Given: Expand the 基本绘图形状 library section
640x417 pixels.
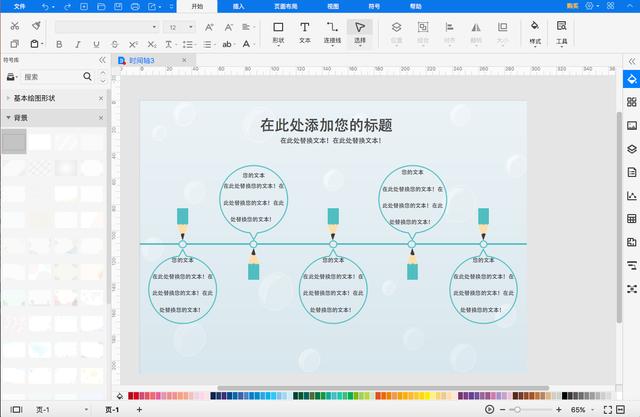Looking at the screenshot, I should pos(8,98).
